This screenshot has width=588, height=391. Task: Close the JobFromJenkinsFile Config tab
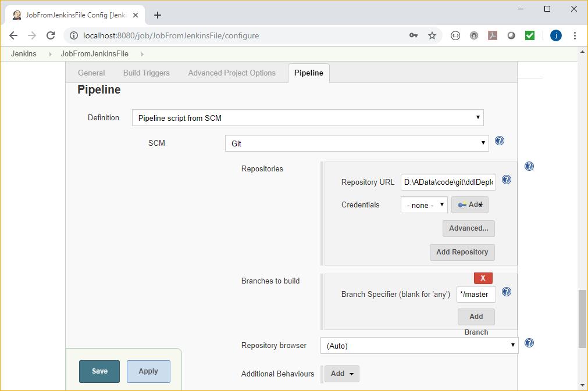point(136,15)
